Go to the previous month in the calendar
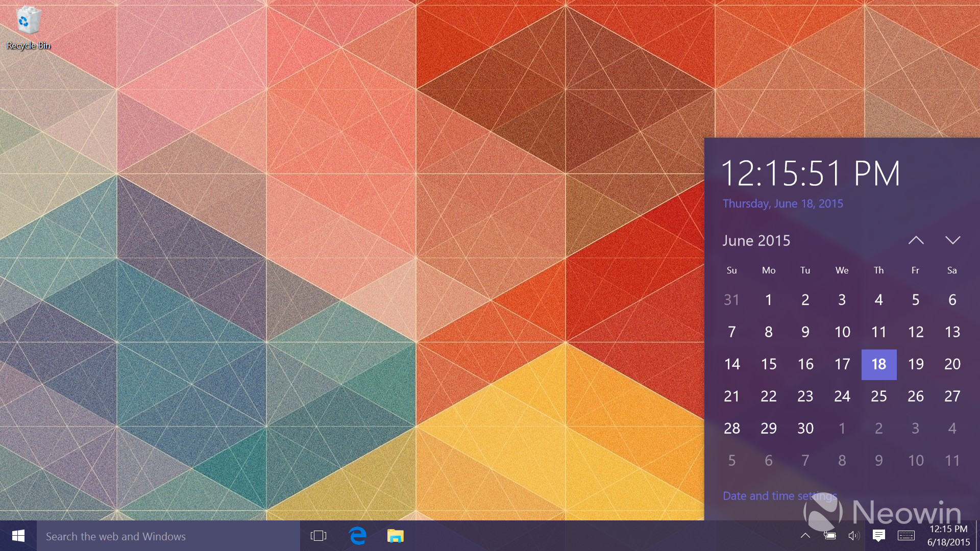This screenshot has width=980, height=551. coord(916,240)
